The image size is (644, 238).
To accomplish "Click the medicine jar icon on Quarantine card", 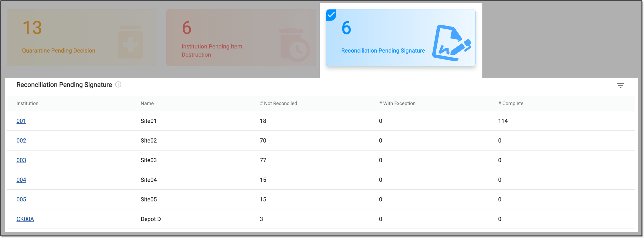I will (130, 42).
